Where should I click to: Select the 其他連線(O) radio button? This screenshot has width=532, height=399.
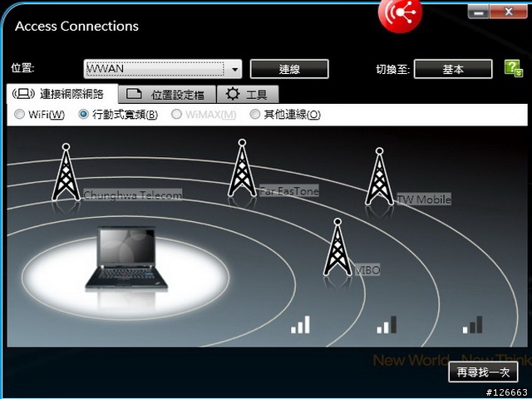(255, 114)
